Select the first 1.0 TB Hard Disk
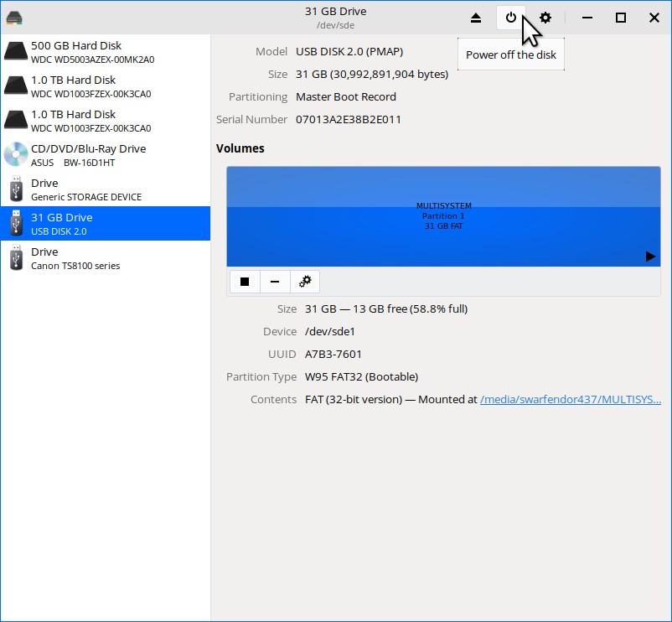Image resolution: width=672 pixels, height=622 pixels. click(x=105, y=86)
